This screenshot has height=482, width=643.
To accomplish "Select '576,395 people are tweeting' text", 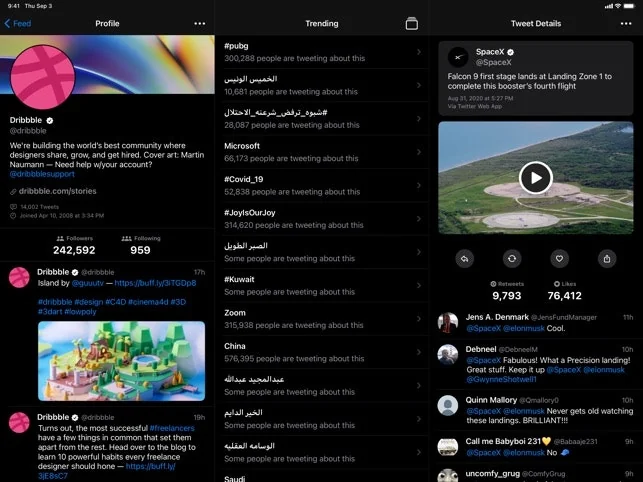I will (x=294, y=359).
